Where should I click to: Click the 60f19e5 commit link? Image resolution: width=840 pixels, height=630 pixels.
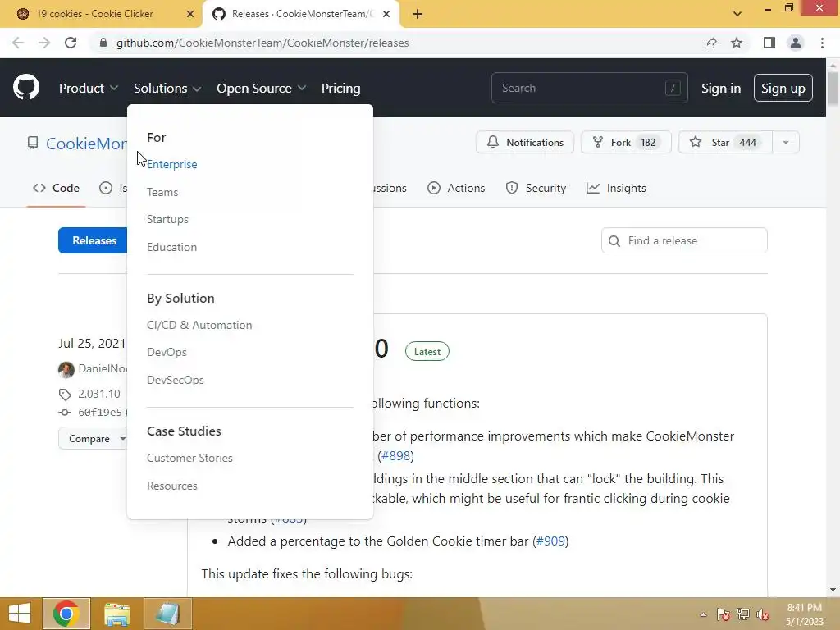(100, 413)
